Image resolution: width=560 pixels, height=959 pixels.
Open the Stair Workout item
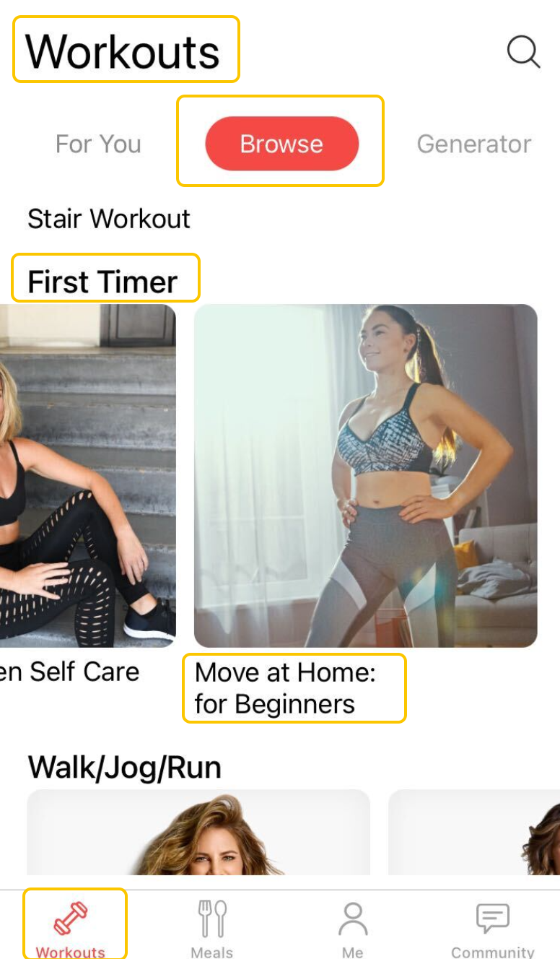(x=109, y=219)
